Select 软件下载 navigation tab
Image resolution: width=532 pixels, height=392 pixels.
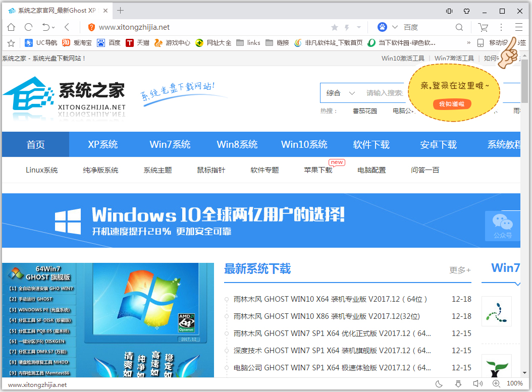371,144
